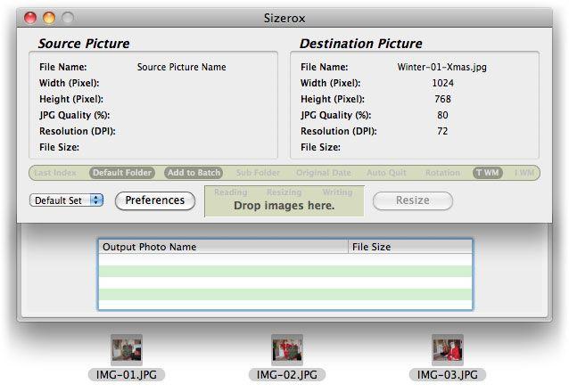
Task: Click the Output Photo Name column header
Action: click(222, 247)
